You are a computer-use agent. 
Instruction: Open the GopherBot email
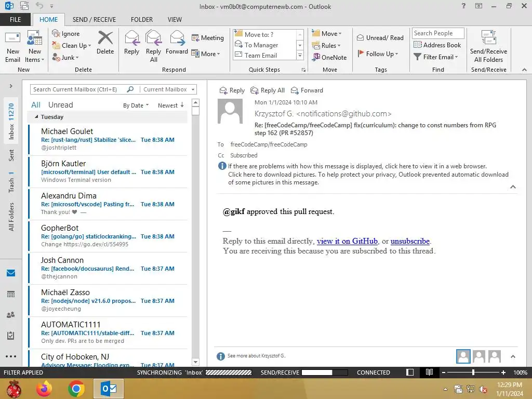108,236
